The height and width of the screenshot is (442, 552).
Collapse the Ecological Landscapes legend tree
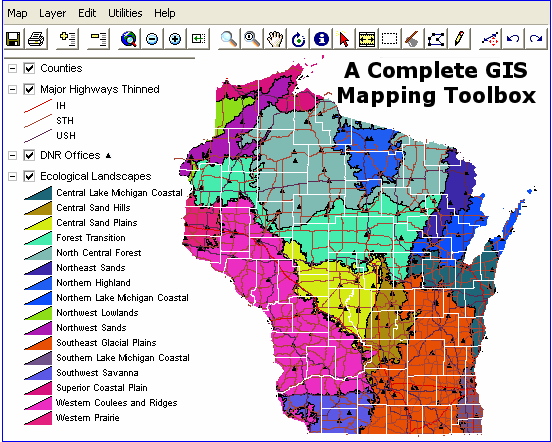click(12, 176)
